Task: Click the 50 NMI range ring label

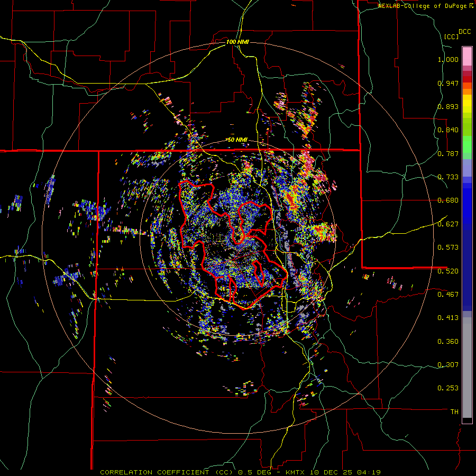Action: point(237,140)
